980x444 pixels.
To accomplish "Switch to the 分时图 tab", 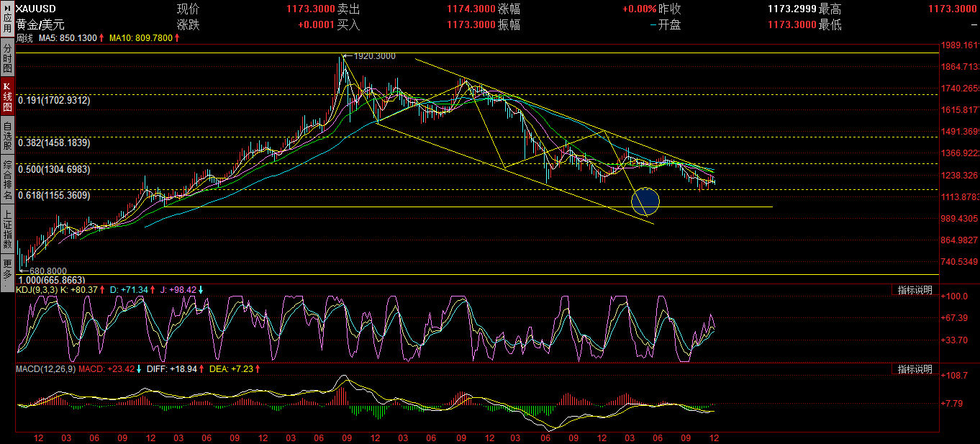I will click(x=7, y=57).
